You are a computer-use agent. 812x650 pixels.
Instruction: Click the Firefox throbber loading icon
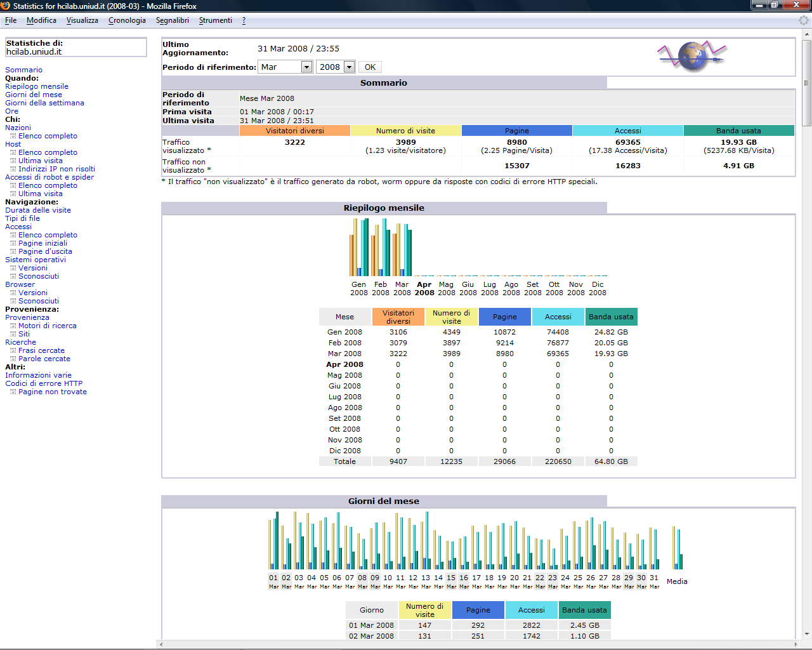pos(804,20)
